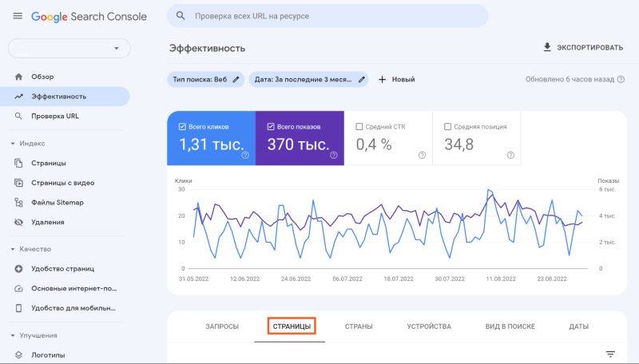Screen dimensions: 639x364
Task: Click the ЭКСПОРТИРОВАТЬ button
Action: [583, 48]
